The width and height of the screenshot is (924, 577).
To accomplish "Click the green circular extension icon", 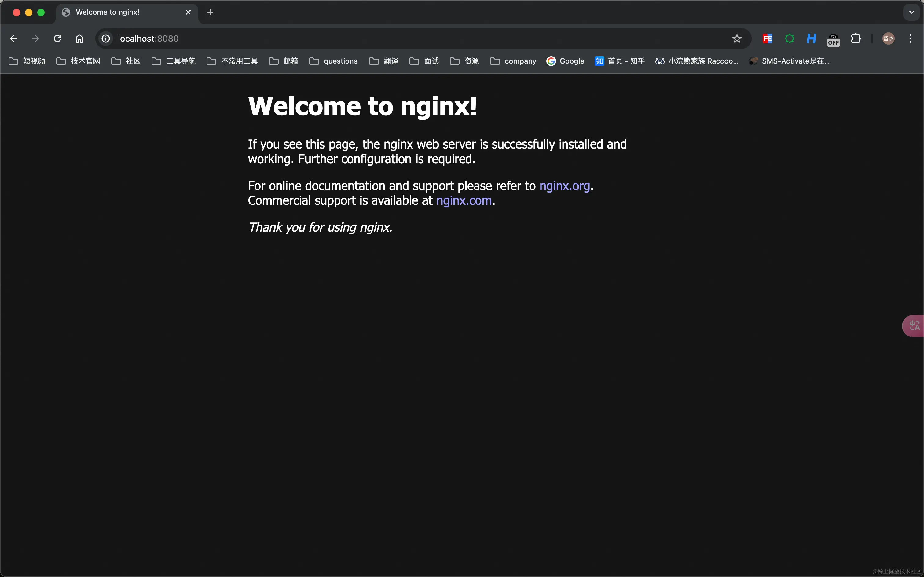I will (x=789, y=39).
